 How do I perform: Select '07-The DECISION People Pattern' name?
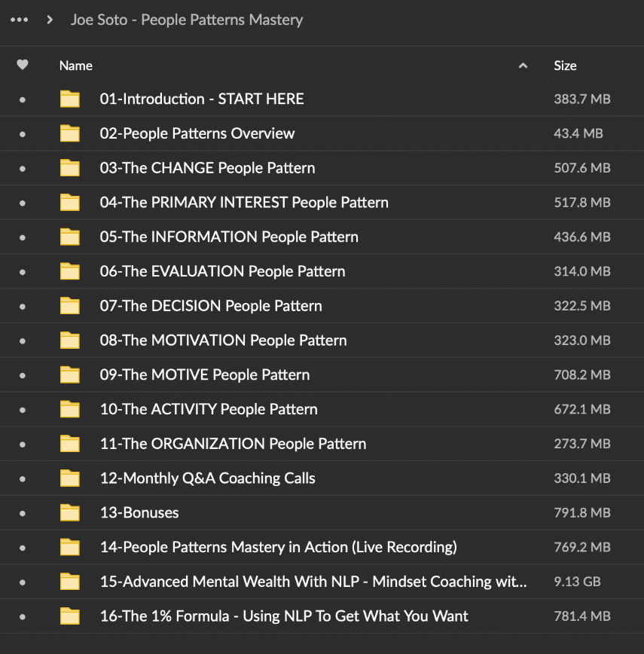pos(211,306)
